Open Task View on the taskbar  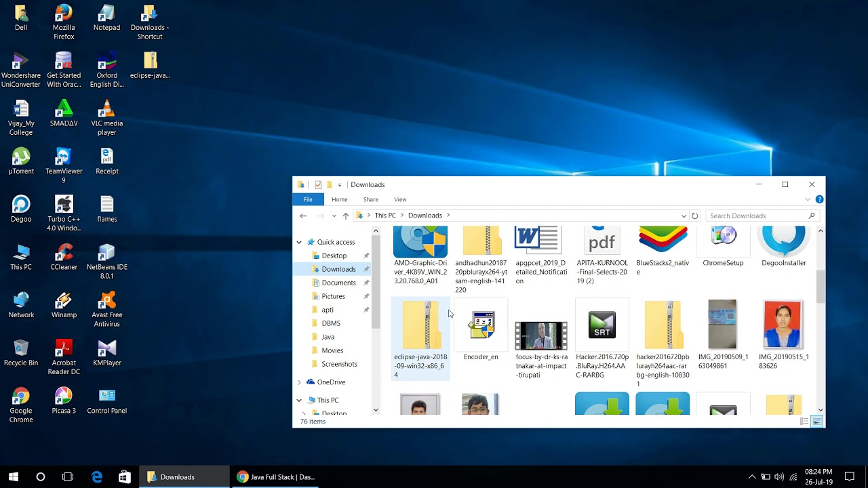click(68, 477)
